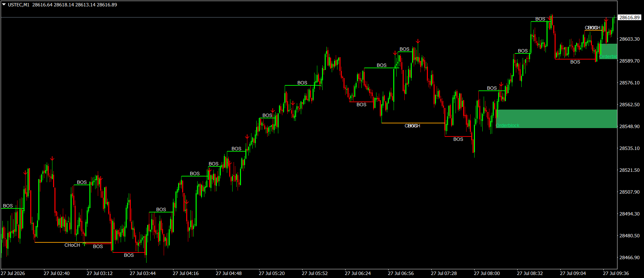This screenshot has height=278, width=644.
Task: Click the USTEC,M1 symbol title
Action: 19,5
